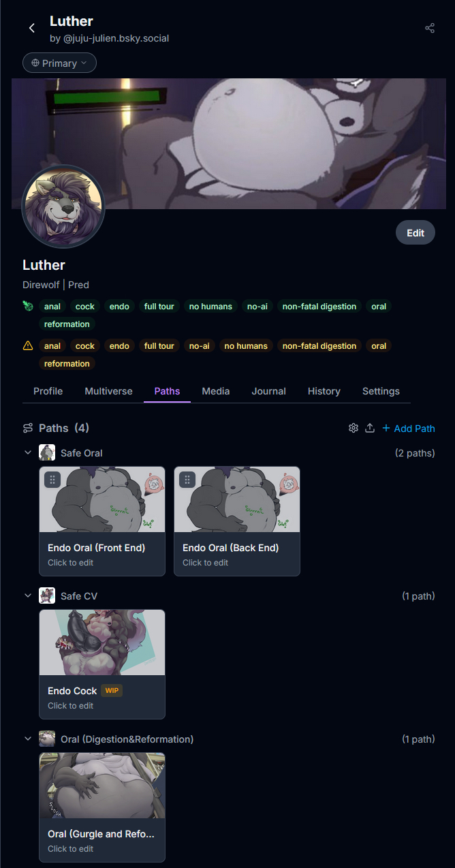Click Luther's round avatar image
This screenshot has width=455, height=868.
63,206
